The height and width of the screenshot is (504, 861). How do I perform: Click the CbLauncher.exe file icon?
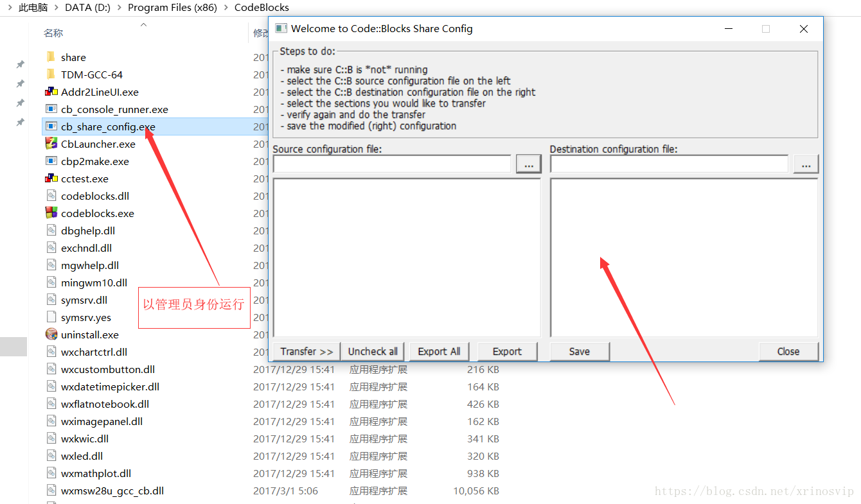[51, 144]
